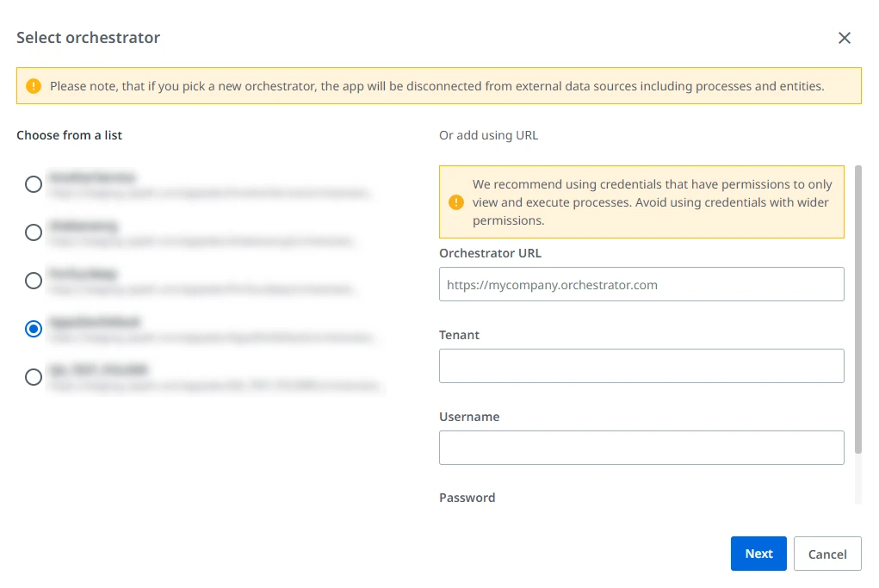Click the blue Next button
879x588 pixels.
coord(758,554)
